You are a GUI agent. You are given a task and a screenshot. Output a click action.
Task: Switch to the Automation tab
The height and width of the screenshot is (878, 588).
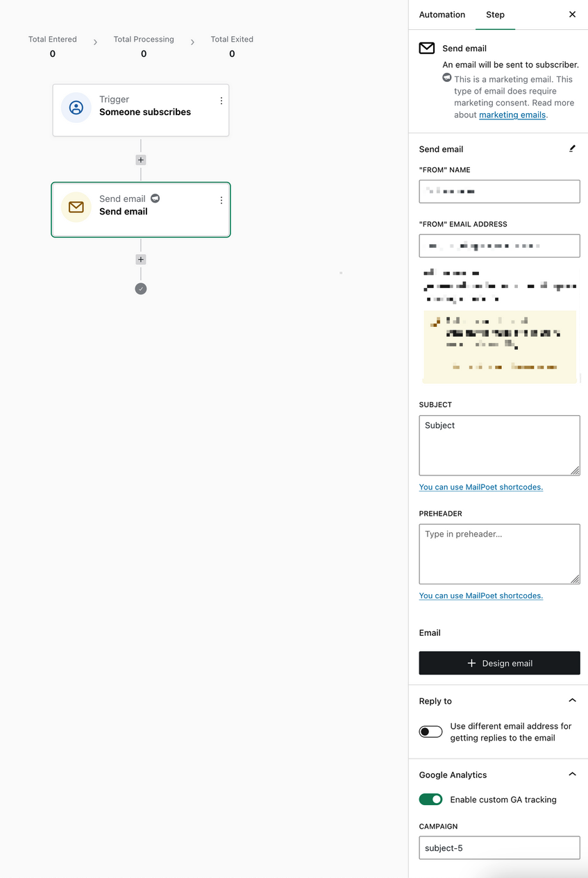click(442, 15)
